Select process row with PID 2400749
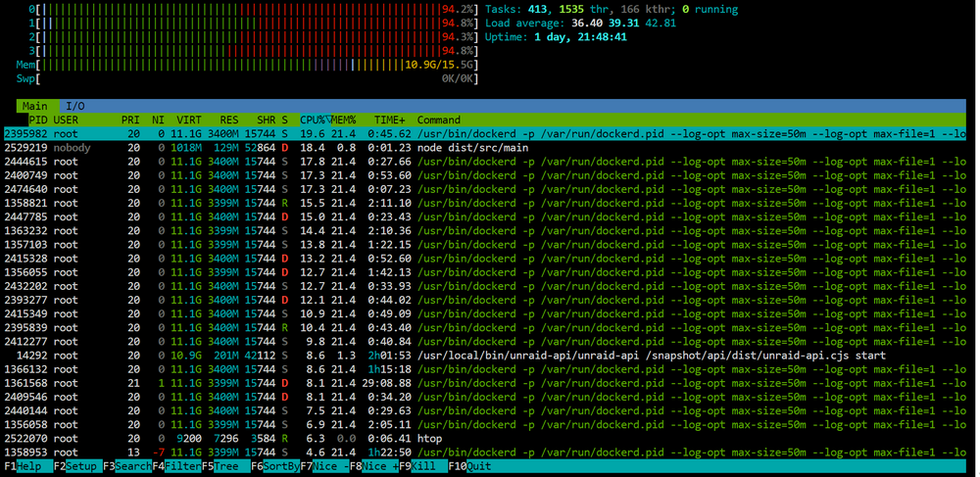980x477 pixels. point(486,175)
